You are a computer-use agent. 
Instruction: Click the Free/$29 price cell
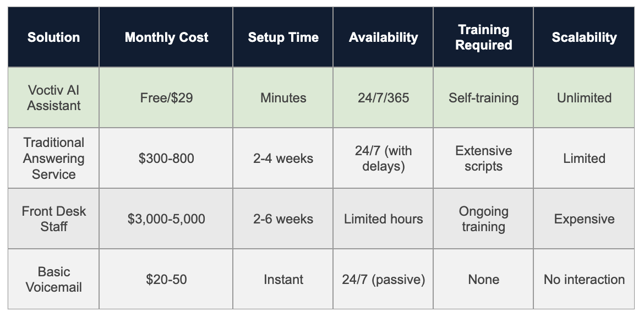[166, 98]
